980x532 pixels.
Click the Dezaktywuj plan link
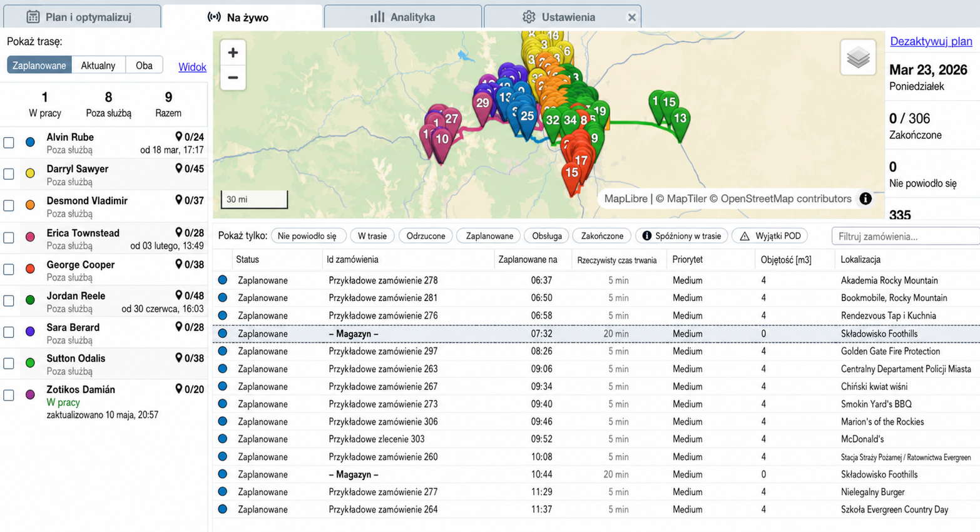click(x=931, y=41)
